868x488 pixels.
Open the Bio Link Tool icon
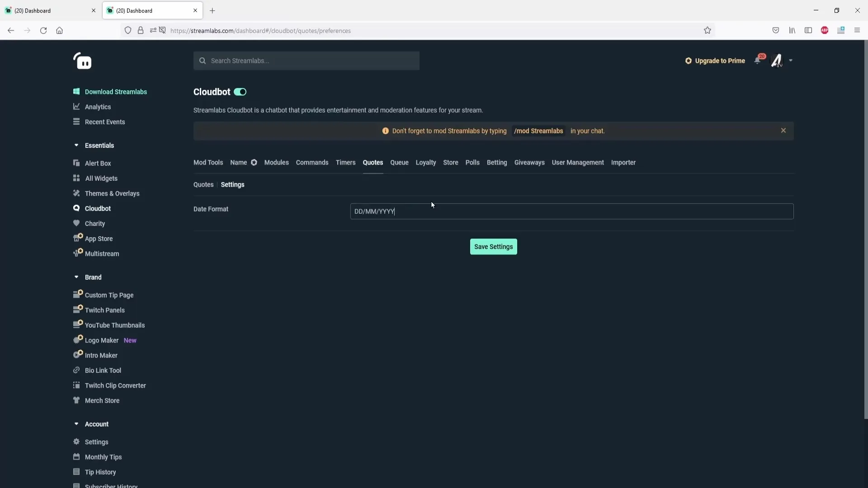(76, 370)
